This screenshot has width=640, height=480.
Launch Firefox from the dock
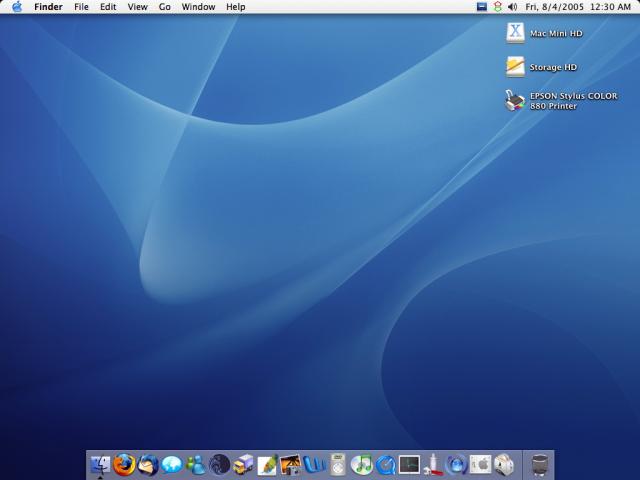click(124, 464)
